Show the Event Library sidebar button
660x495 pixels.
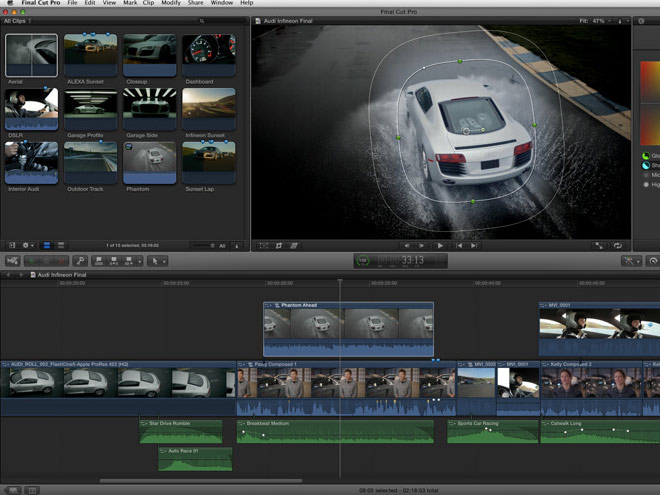[12, 245]
